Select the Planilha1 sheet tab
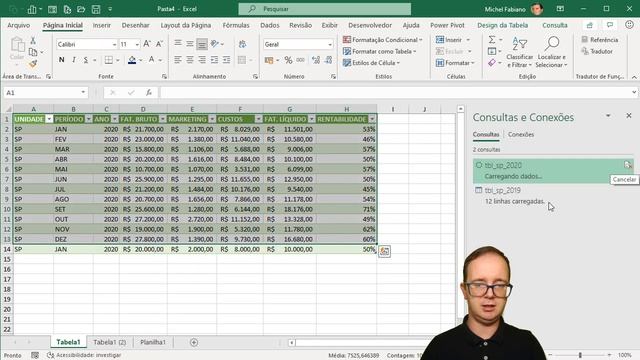Image resolution: width=640 pixels, height=360 pixels. coord(153,342)
